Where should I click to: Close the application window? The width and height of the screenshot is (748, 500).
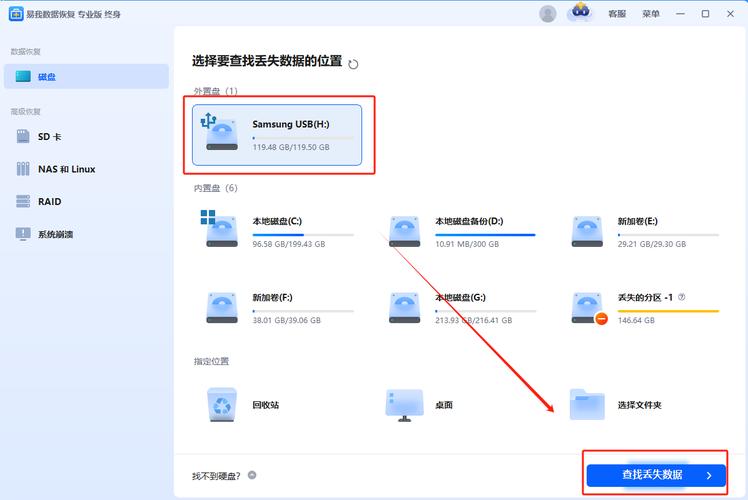[x=730, y=14]
